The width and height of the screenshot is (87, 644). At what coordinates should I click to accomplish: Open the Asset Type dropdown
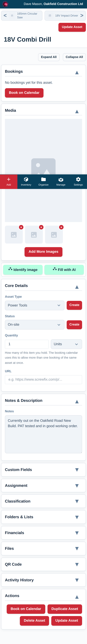[35, 305]
